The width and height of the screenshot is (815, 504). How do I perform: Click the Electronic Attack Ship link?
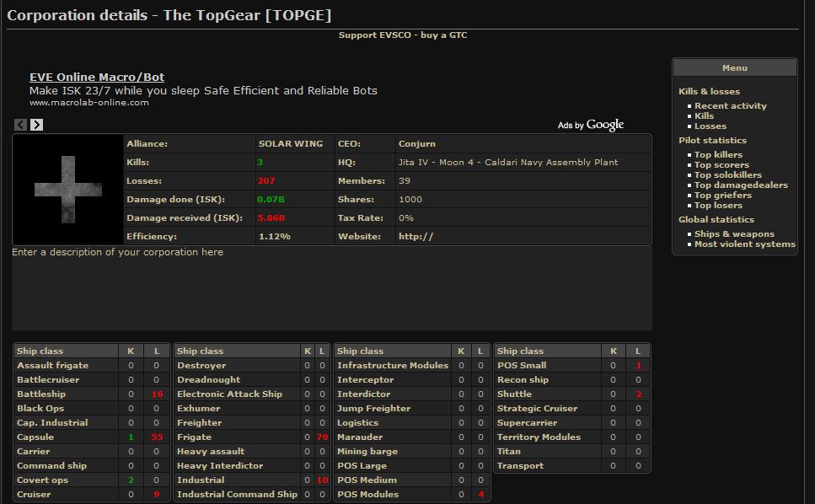pyautogui.click(x=229, y=394)
